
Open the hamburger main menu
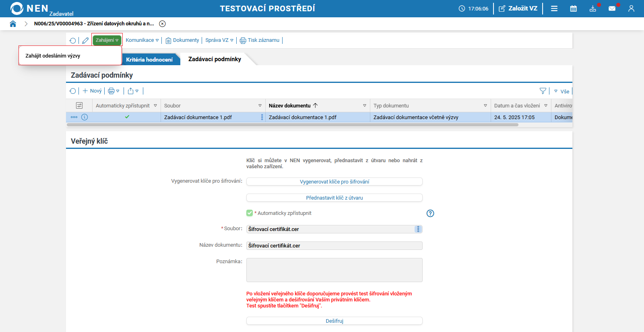pyautogui.click(x=554, y=8)
